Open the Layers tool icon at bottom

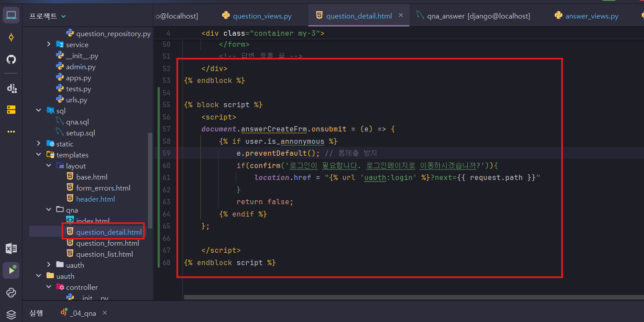(x=11, y=315)
